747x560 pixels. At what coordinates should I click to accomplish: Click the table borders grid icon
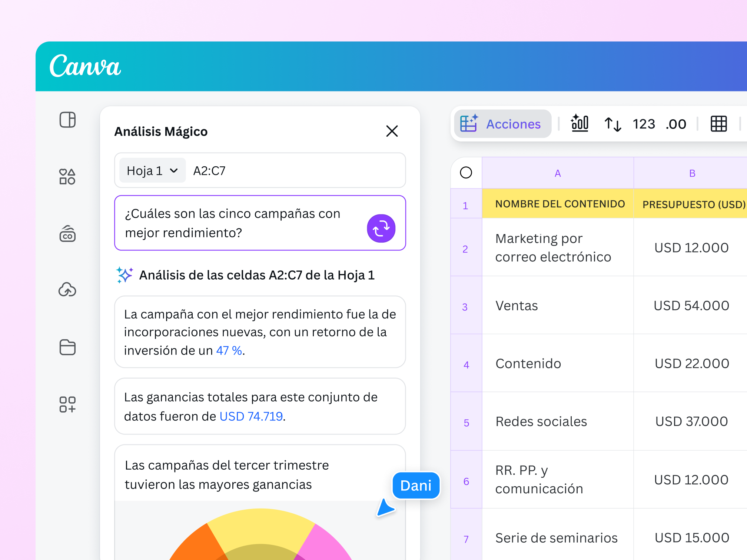click(x=718, y=124)
